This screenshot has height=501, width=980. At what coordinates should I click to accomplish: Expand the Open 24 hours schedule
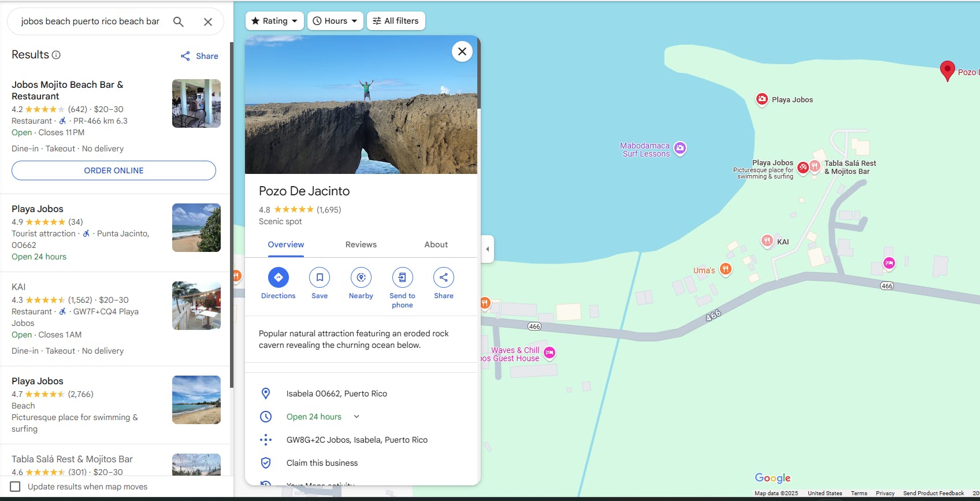tap(357, 417)
